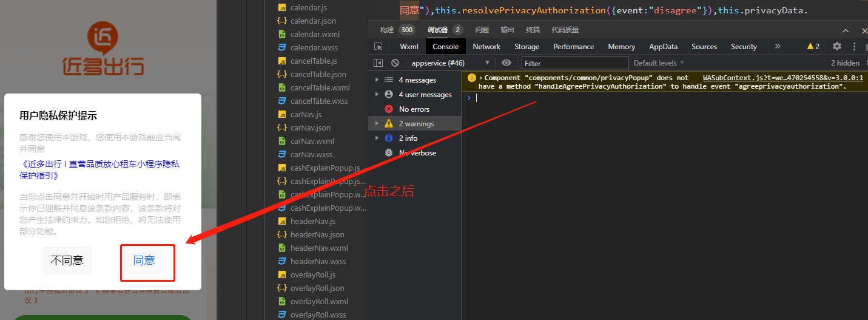Open the devtools three-dot menu

click(855, 46)
